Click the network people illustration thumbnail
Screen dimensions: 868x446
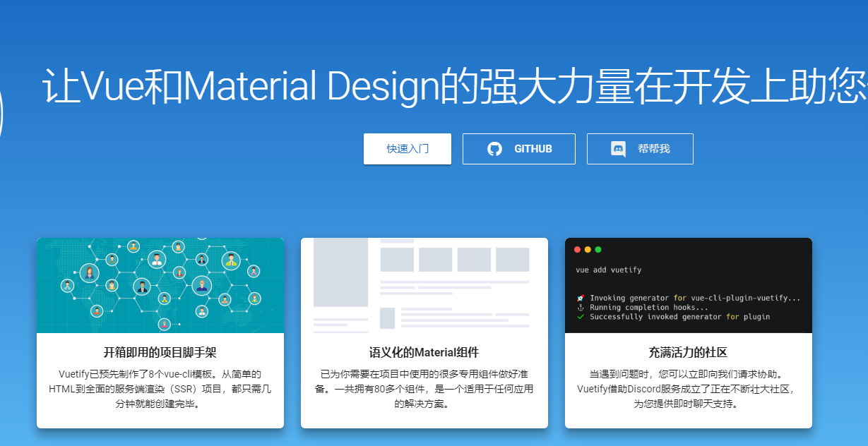[160, 285]
